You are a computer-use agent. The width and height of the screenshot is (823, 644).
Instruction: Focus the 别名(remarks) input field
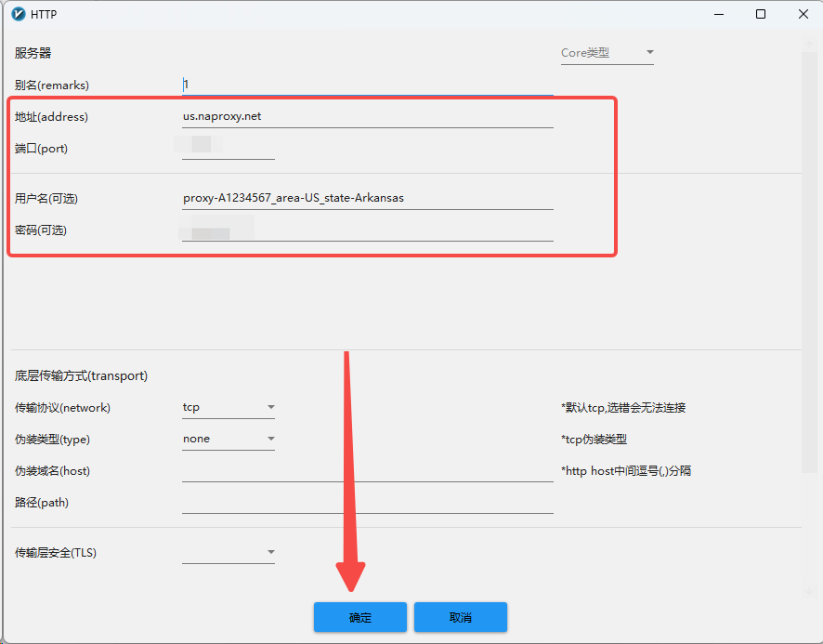(368, 85)
